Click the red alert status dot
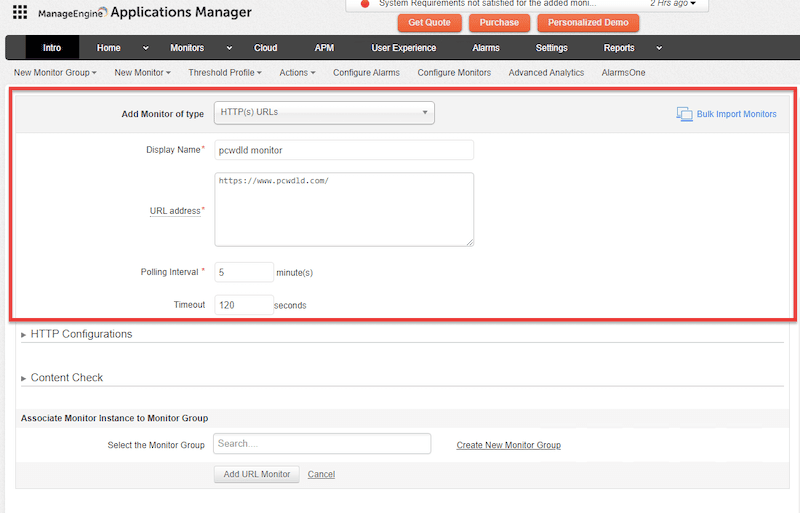 click(x=365, y=4)
